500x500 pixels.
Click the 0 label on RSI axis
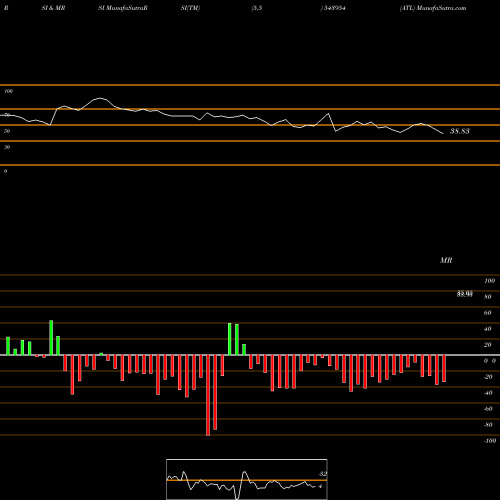coord(5,171)
